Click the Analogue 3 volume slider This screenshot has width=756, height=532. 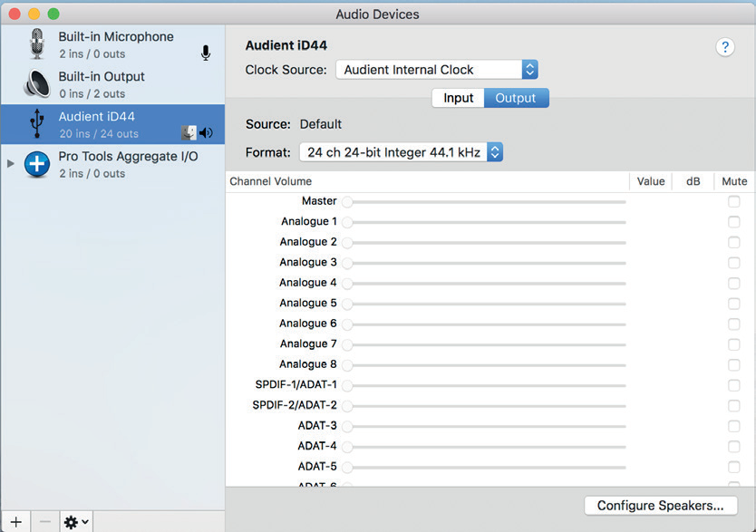[x=483, y=263]
